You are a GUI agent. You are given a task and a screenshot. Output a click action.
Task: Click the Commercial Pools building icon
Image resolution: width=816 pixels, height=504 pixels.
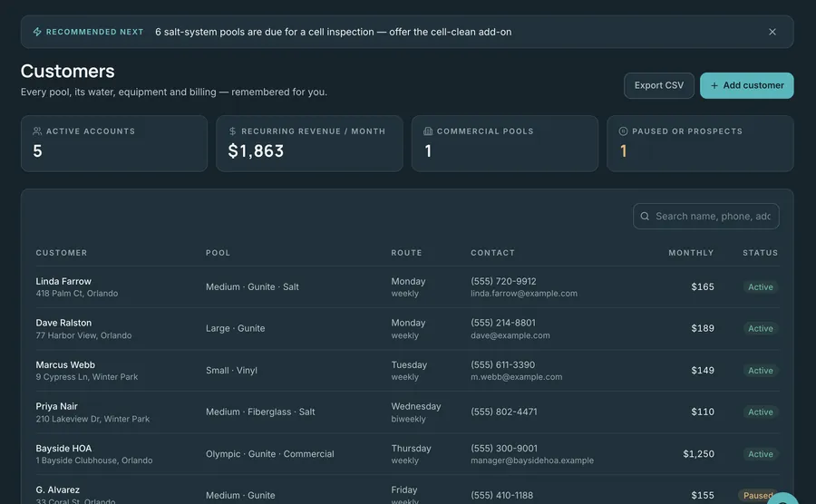(x=428, y=131)
